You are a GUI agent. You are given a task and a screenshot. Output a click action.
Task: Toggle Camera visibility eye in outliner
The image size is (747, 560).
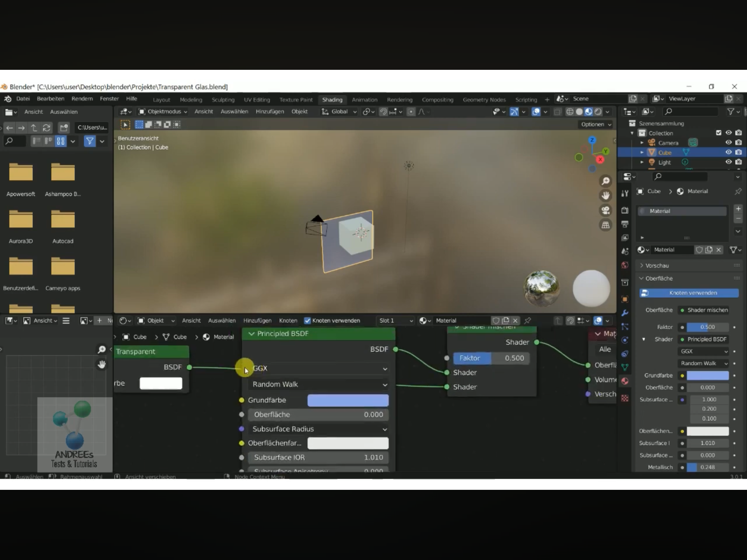click(728, 142)
